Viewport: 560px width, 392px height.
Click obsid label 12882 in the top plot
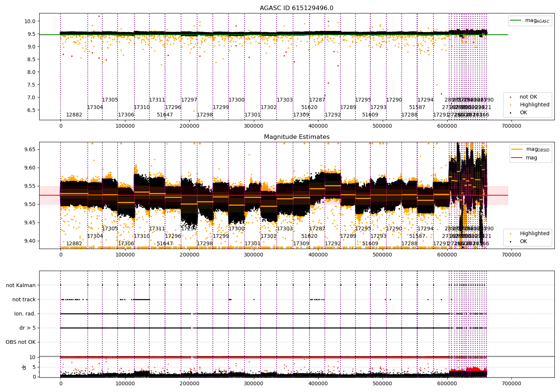click(74, 115)
